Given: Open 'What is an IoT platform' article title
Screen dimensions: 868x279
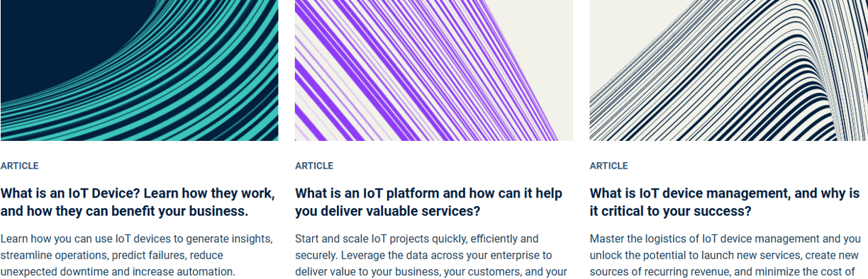Looking at the screenshot, I should coord(428,202).
